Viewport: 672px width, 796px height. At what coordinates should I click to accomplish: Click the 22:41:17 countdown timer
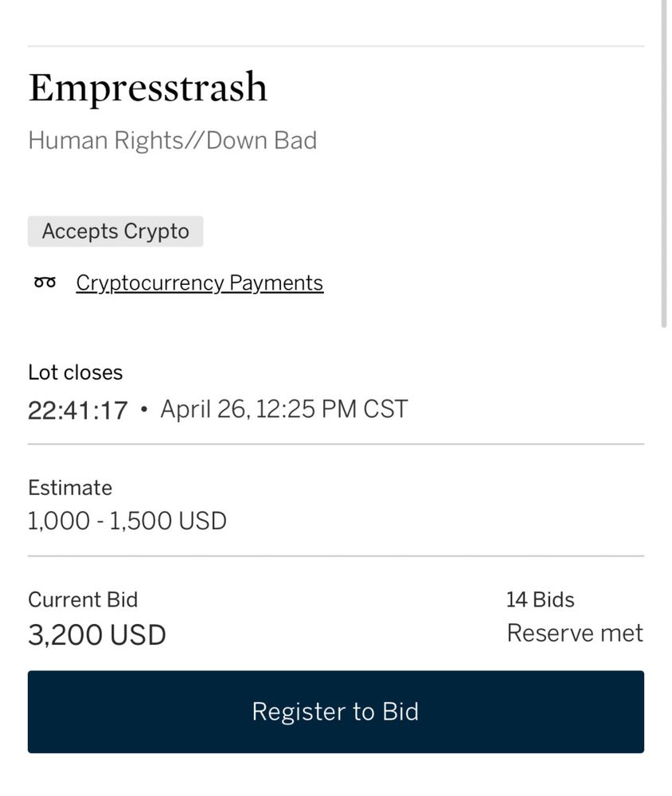point(78,410)
